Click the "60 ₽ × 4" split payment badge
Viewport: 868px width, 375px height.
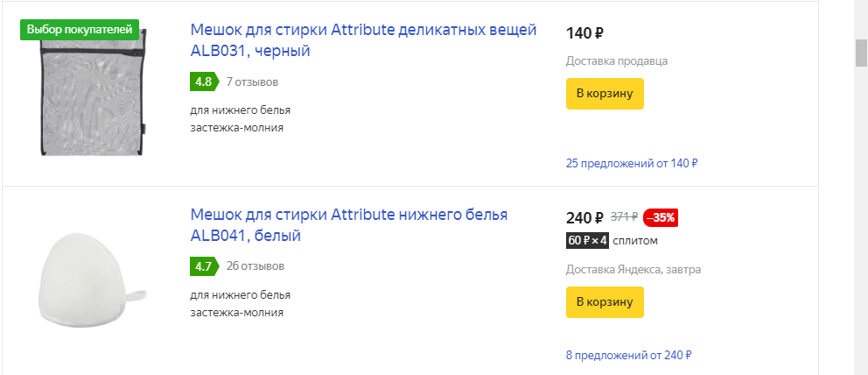point(587,241)
